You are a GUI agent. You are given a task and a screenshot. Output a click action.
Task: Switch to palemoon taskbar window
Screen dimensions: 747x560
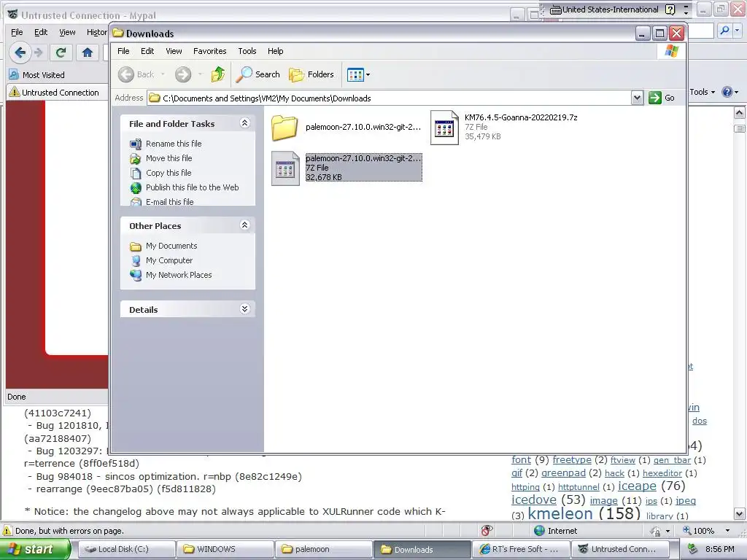coord(323,549)
